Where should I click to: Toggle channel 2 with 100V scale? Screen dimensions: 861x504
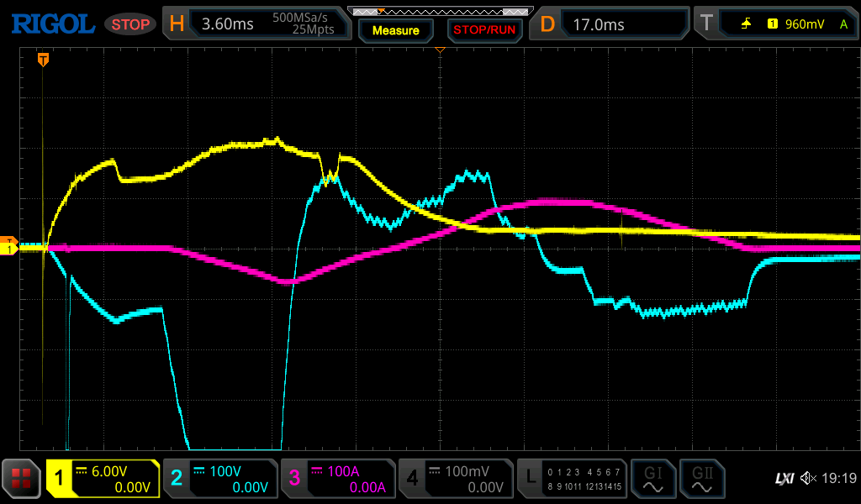coord(220,479)
